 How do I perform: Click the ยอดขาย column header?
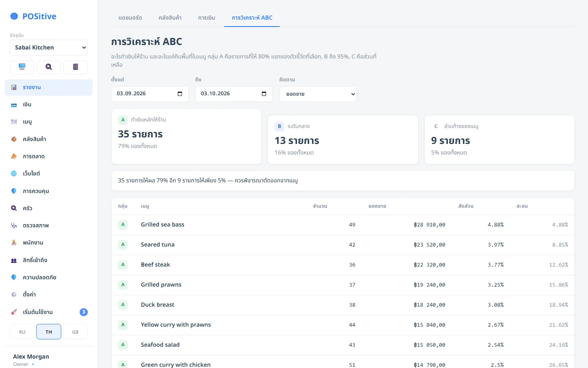click(x=377, y=206)
